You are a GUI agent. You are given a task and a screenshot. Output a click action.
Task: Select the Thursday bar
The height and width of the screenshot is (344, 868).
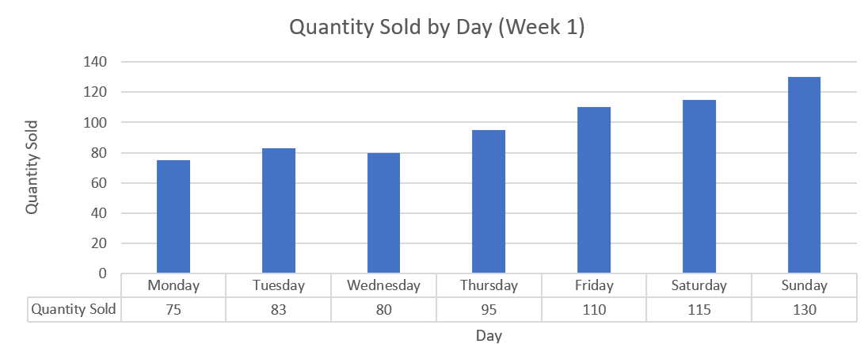[x=489, y=201]
